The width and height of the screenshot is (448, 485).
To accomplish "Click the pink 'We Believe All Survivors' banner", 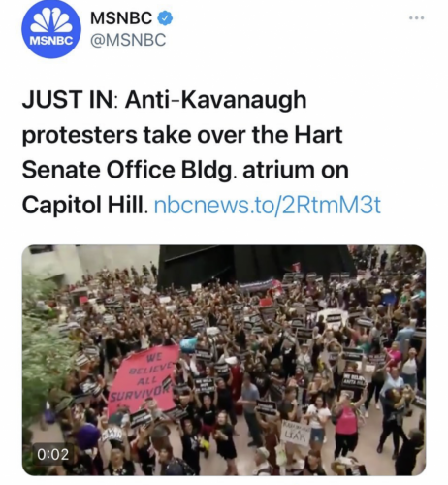I will point(144,380).
